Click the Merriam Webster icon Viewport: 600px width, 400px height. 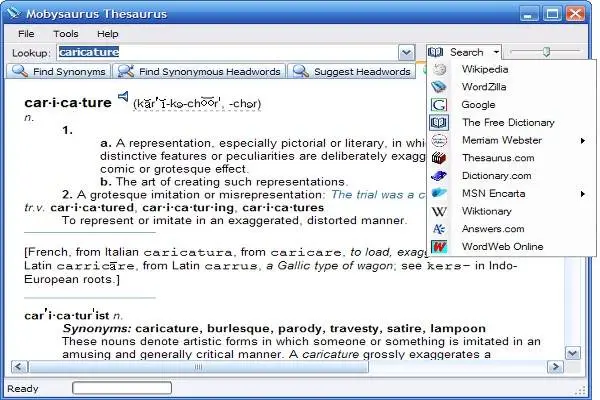pyautogui.click(x=439, y=140)
